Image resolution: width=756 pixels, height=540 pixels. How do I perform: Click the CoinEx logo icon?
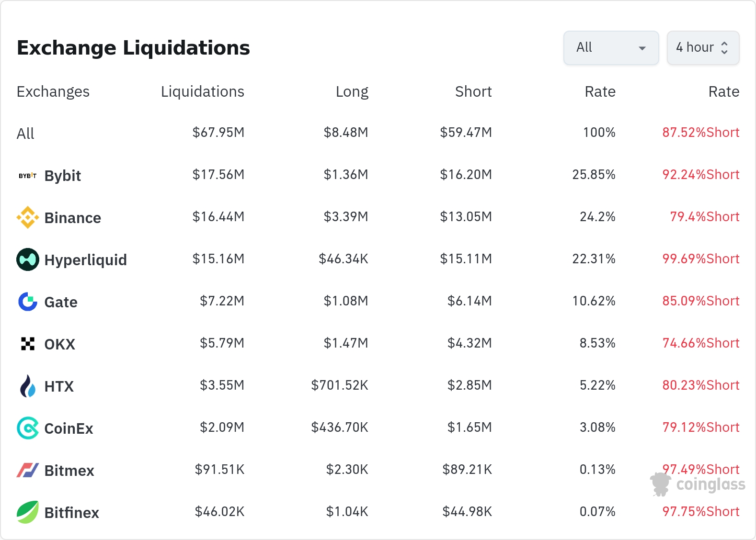coord(27,428)
